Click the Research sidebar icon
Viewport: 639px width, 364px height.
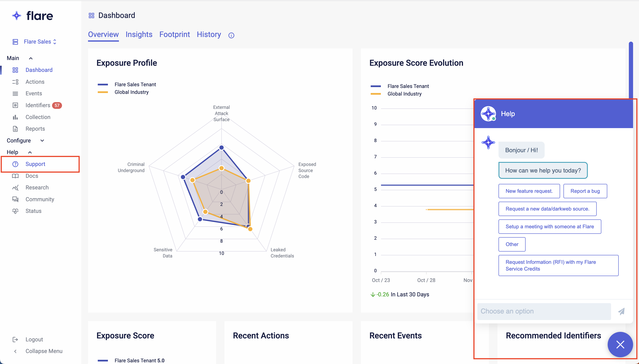[x=15, y=187]
